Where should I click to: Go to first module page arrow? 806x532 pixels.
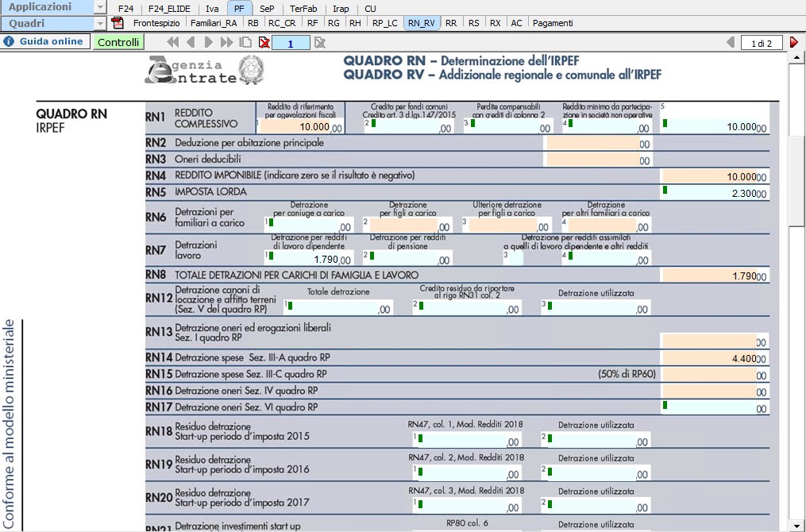[173, 42]
